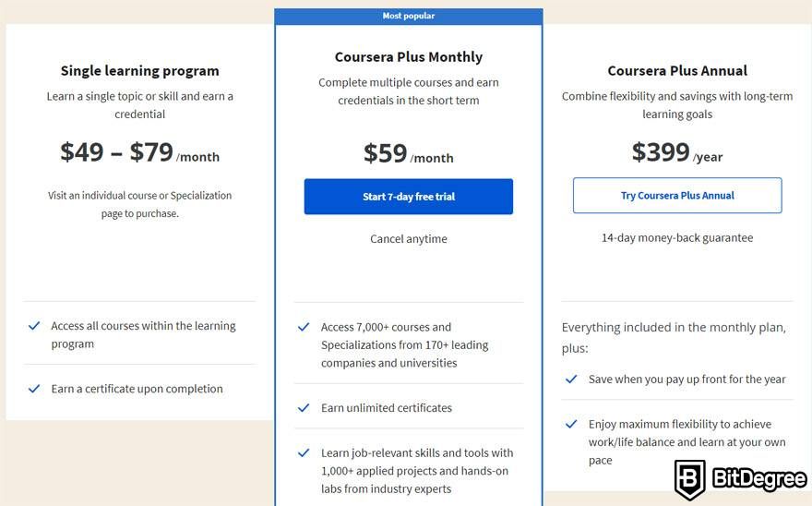Click checkmark next to Earn unlimited certificates
The height and width of the screenshot is (506, 812).
click(304, 408)
